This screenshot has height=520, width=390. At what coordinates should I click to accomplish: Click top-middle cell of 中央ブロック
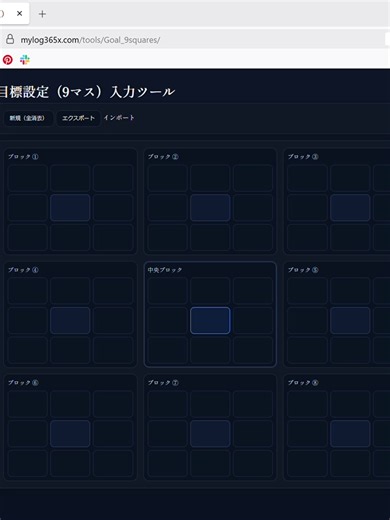210,291
